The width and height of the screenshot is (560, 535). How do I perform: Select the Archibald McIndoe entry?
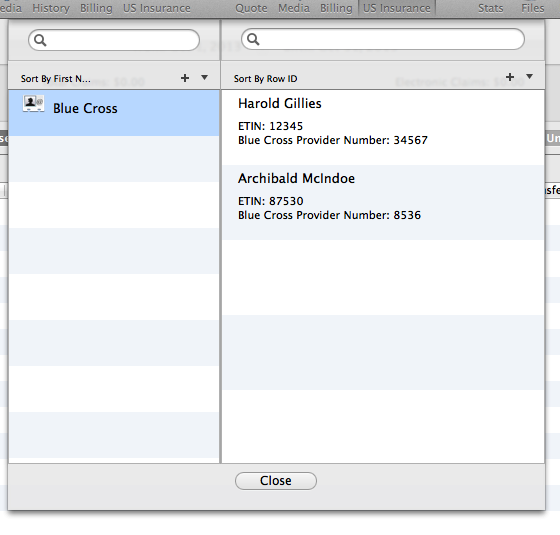pyautogui.click(x=383, y=202)
